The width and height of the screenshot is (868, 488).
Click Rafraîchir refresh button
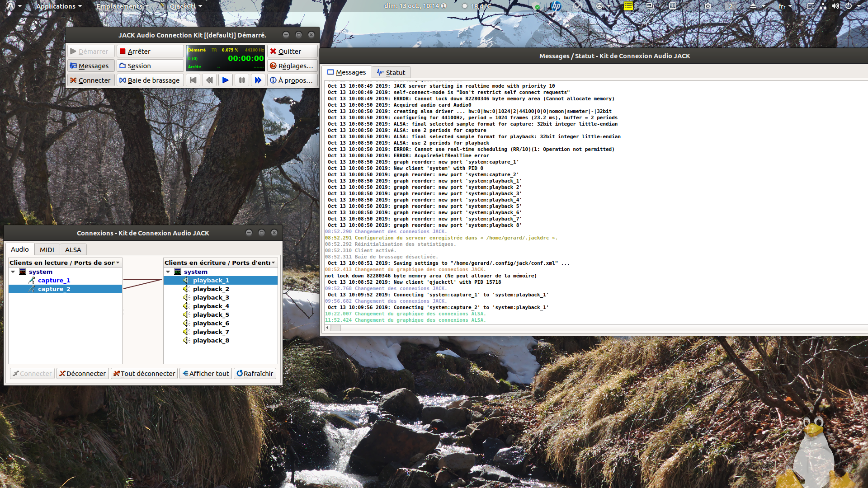coord(255,374)
